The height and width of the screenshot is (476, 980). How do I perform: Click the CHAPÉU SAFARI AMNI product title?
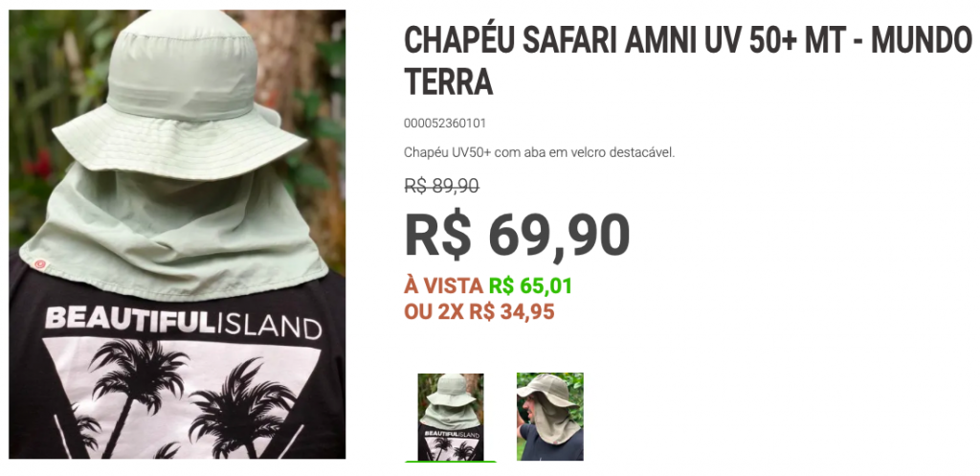tap(688, 61)
